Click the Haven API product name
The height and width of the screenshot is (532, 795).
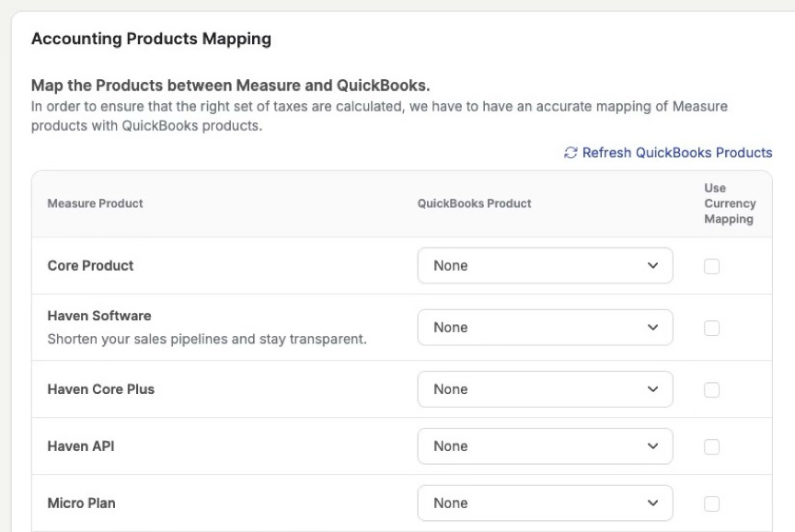(x=80, y=446)
